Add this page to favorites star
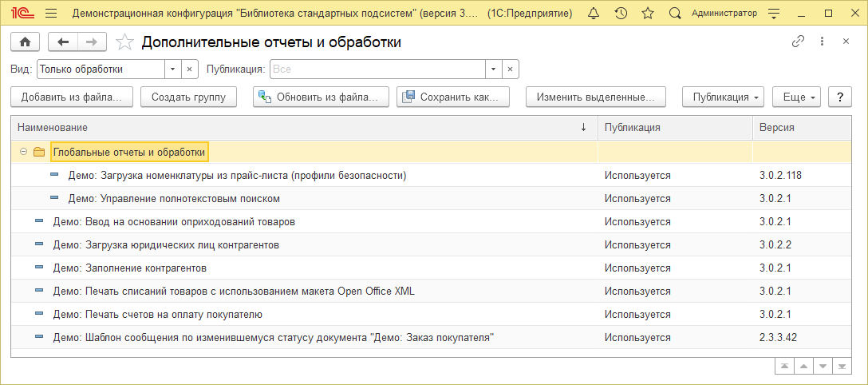 click(124, 42)
